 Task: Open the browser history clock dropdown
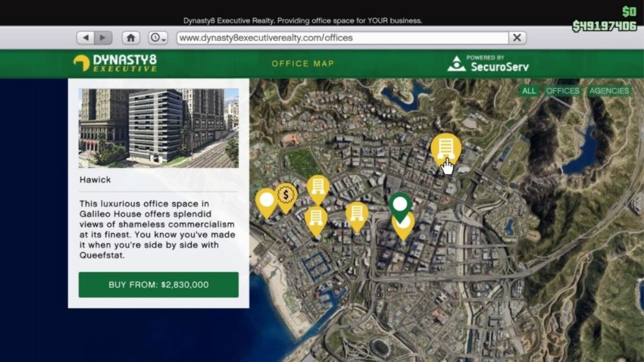(x=158, y=38)
